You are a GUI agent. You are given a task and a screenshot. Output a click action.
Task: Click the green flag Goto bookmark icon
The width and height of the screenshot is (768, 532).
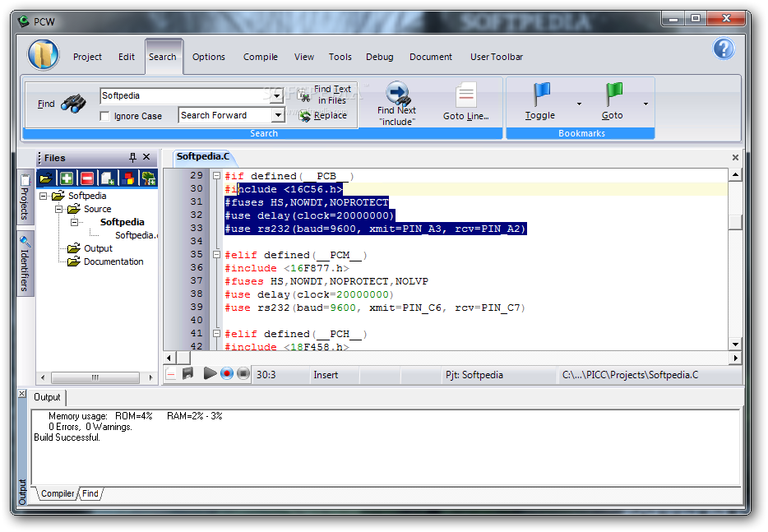[613, 93]
